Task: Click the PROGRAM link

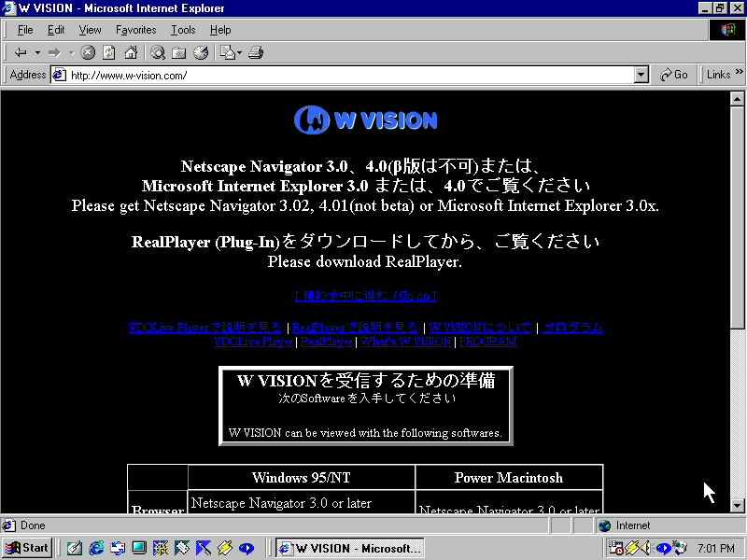Action: tap(487, 342)
